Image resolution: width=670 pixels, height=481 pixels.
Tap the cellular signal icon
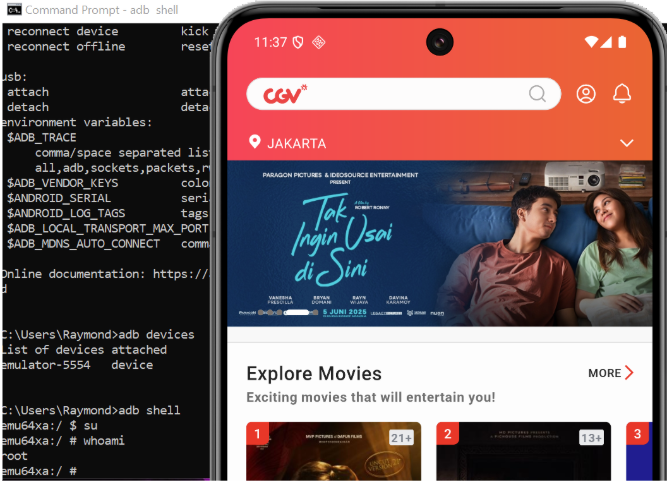point(606,42)
